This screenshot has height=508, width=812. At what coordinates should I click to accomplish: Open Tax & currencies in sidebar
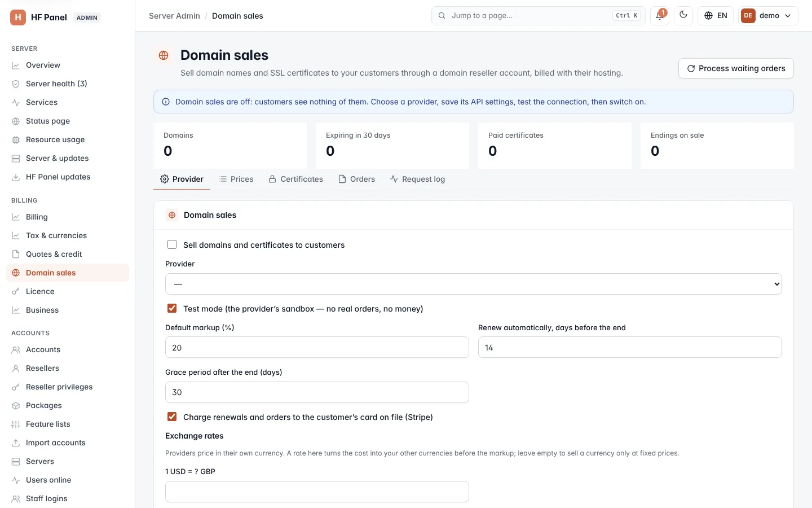coord(68,235)
